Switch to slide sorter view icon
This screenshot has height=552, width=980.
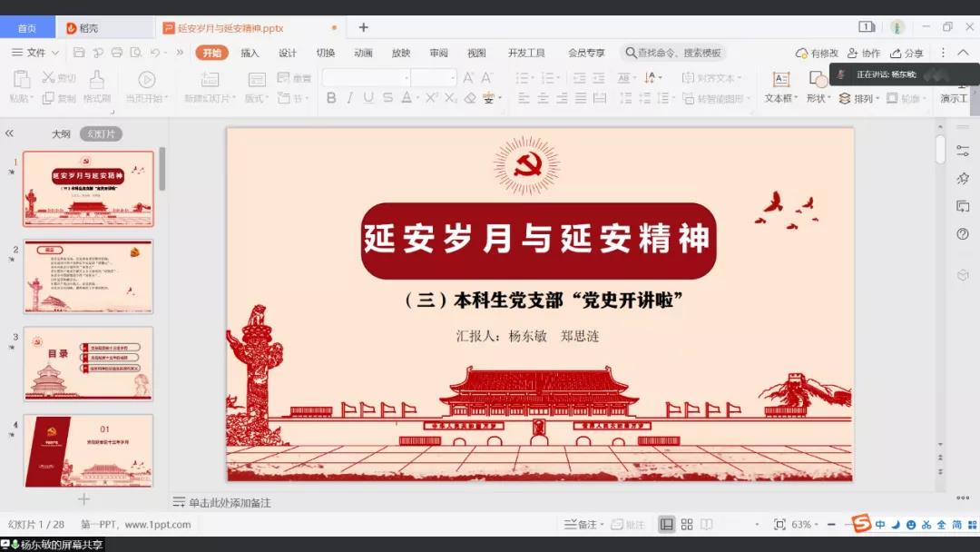687,525
